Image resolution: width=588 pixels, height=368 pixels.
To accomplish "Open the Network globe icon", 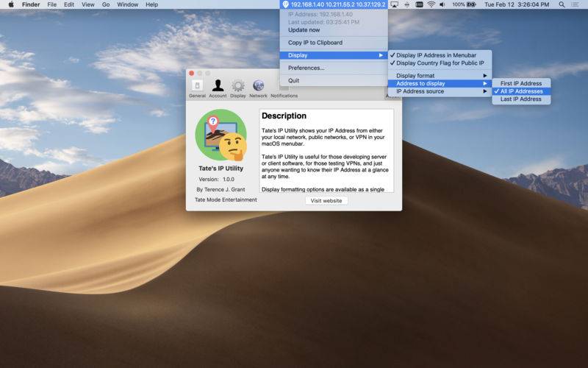I will 258,86.
